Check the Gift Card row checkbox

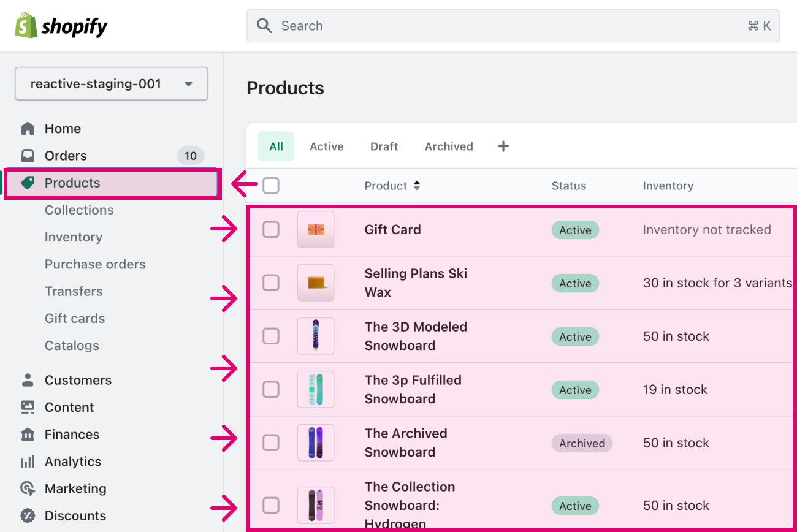[271, 230]
